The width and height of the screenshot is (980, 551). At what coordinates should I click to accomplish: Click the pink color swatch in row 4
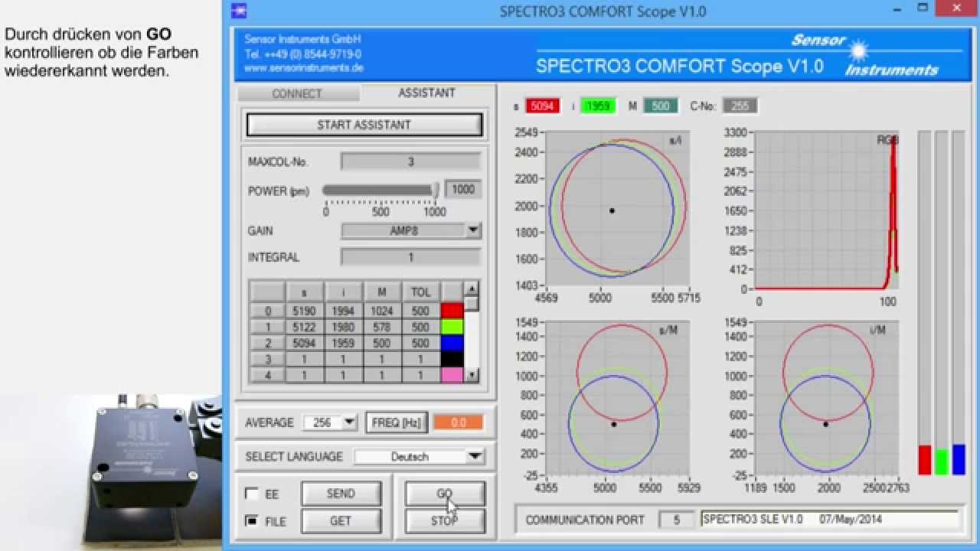pos(452,375)
